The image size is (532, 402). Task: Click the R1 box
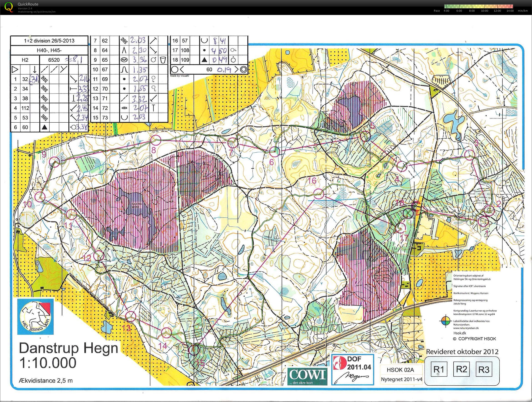click(439, 369)
